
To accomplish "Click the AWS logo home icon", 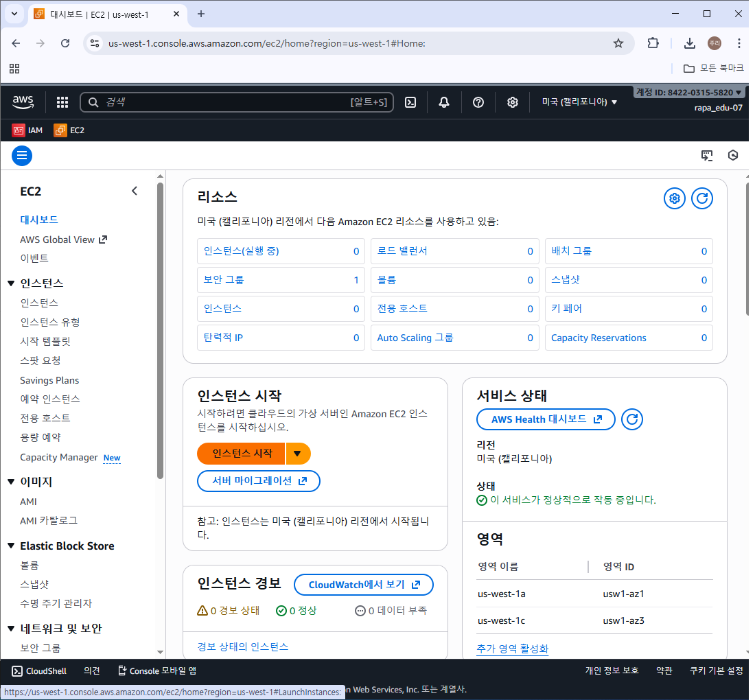I will 23,102.
